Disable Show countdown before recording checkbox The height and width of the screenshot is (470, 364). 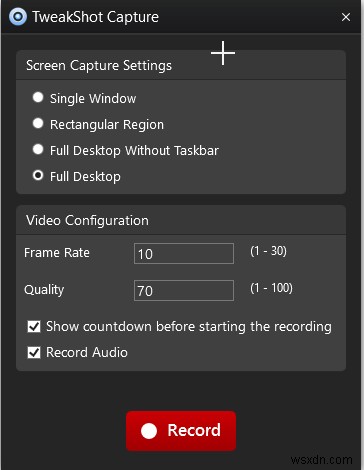coord(34,327)
